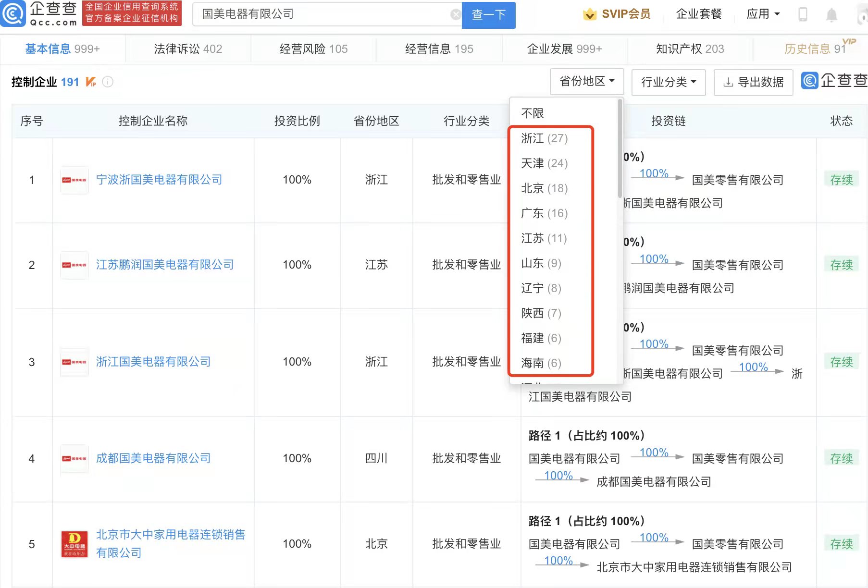
Task: Open the 大中电器 logo thumbnail
Action: pos(74,544)
